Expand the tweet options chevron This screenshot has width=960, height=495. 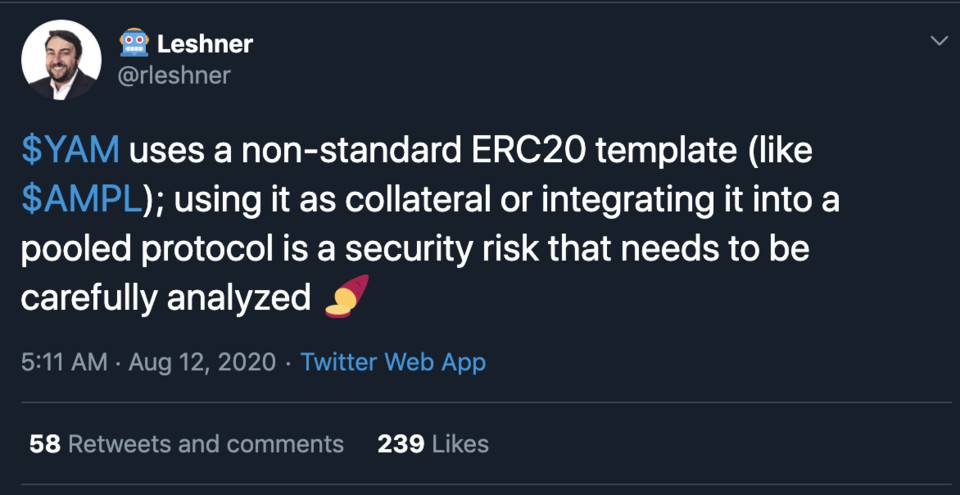pos(939,41)
